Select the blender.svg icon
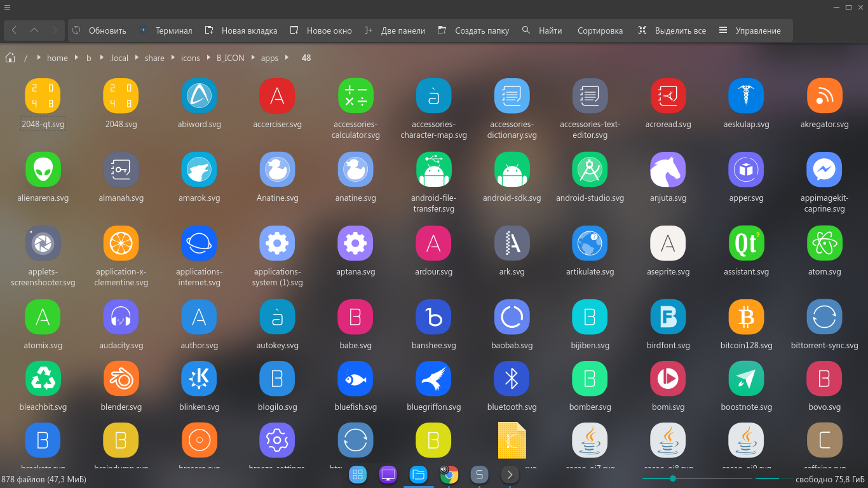Screen dimensions: 868x488 point(121,379)
